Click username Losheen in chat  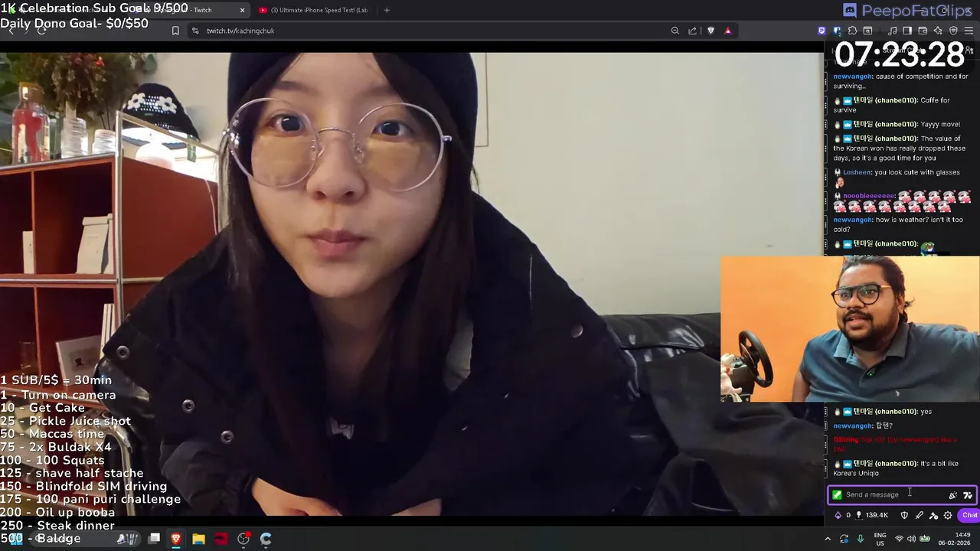coord(857,172)
